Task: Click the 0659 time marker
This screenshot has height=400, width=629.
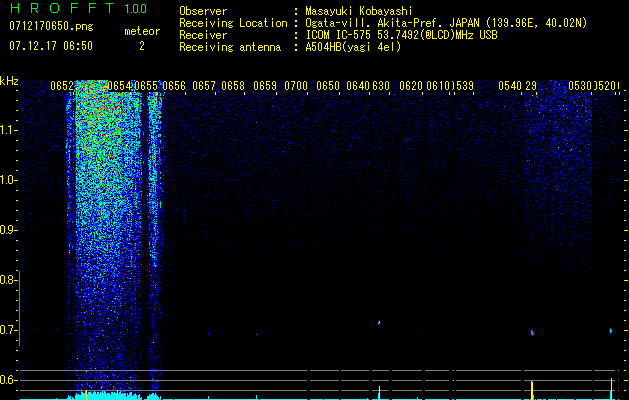Action: pos(265,86)
